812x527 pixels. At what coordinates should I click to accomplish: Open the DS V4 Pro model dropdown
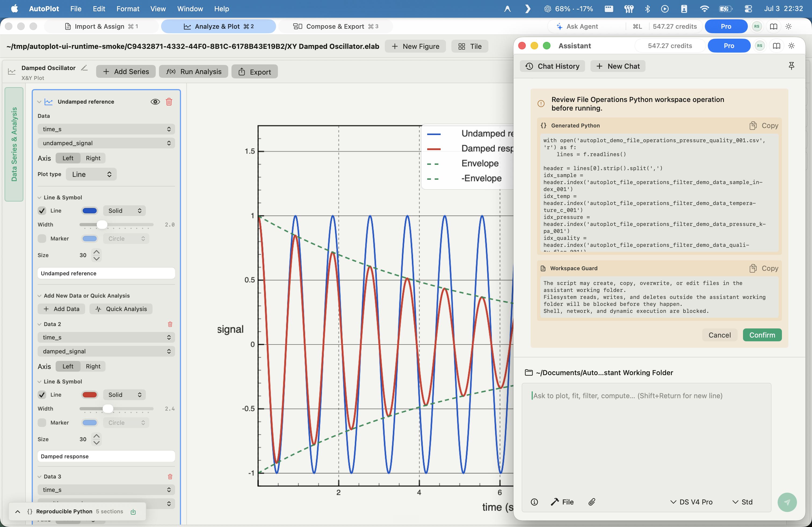click(691, 502)
